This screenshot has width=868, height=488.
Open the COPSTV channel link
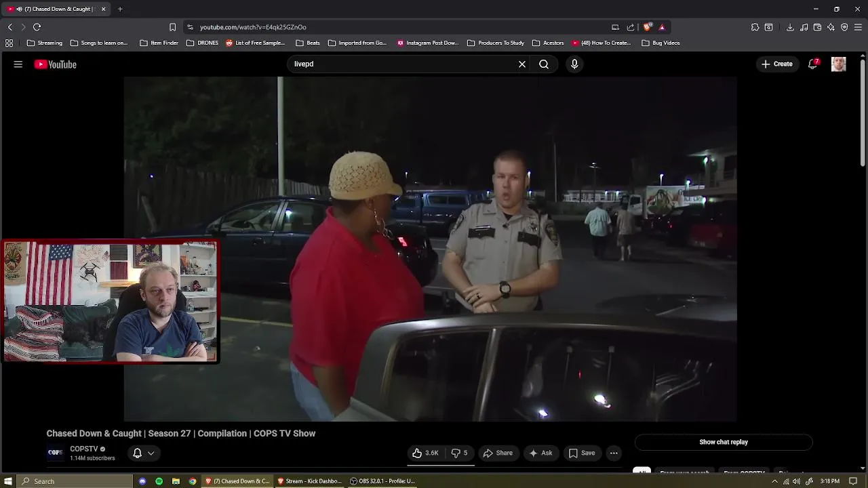click(x=84, y=449)
